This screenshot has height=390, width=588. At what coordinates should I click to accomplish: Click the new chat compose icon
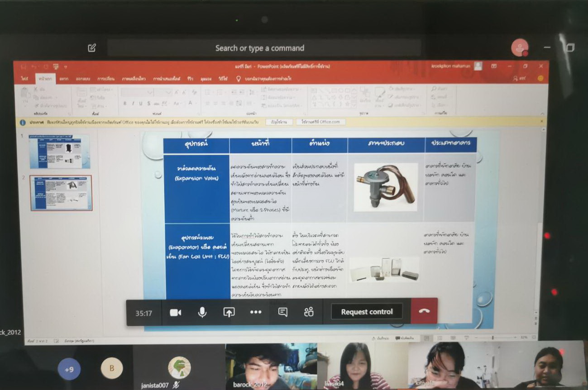(92, 48)
